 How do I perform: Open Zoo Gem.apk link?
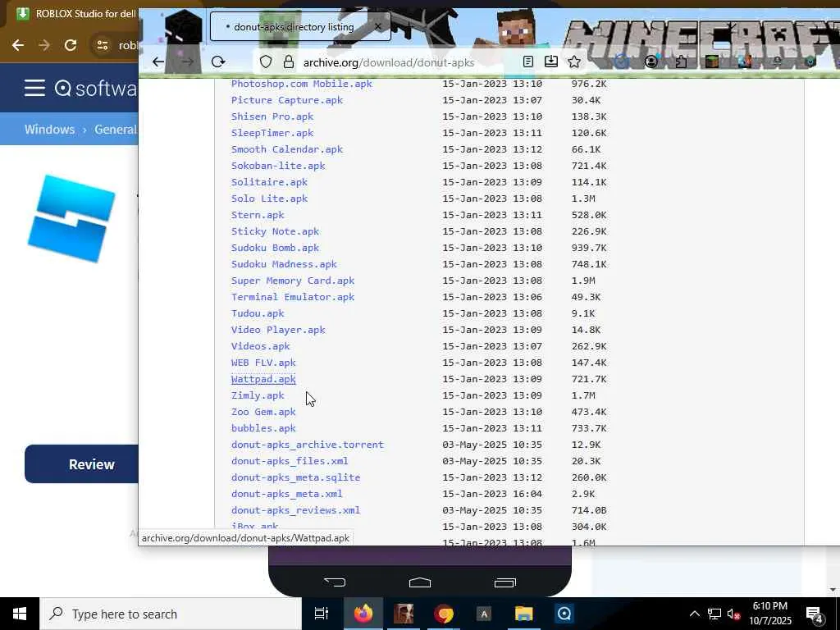coord(263,412)
